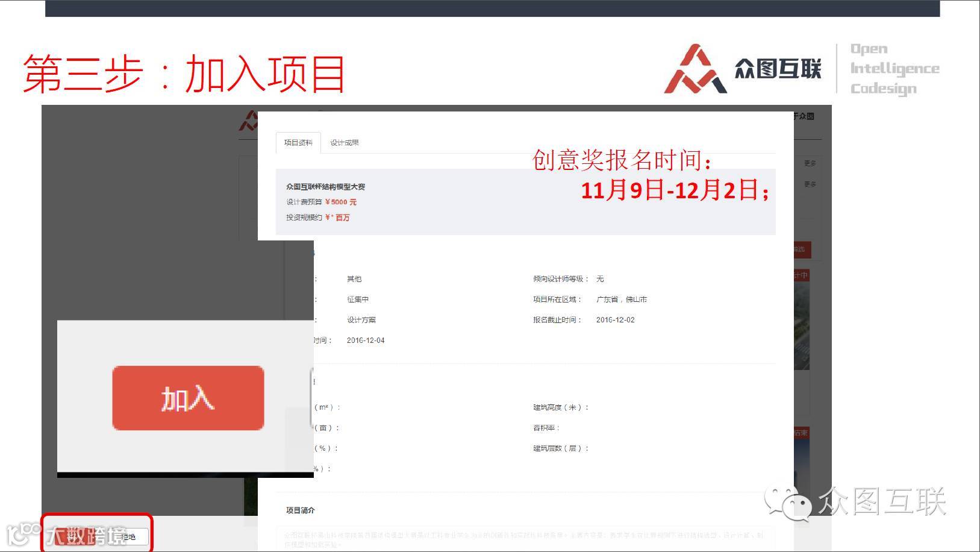Screen dimensions: 980x552
Task: Click the 容积率 label
Action: 546,428
